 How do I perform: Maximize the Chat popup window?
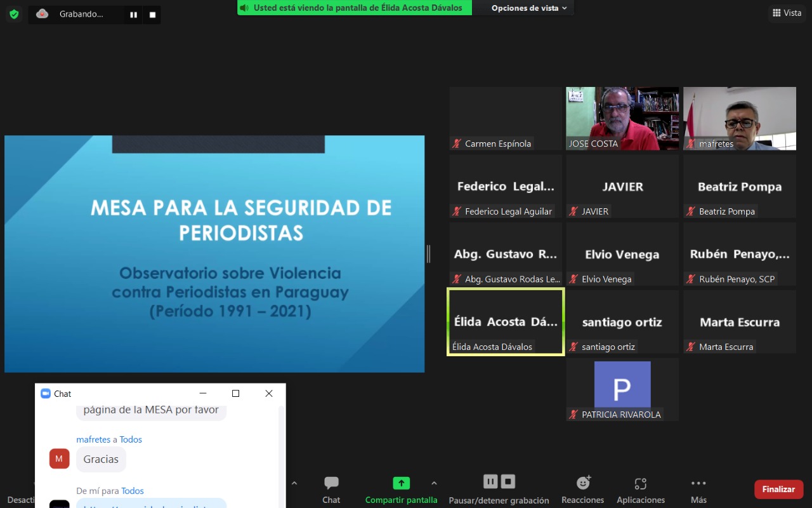click(x=235, y=394)
